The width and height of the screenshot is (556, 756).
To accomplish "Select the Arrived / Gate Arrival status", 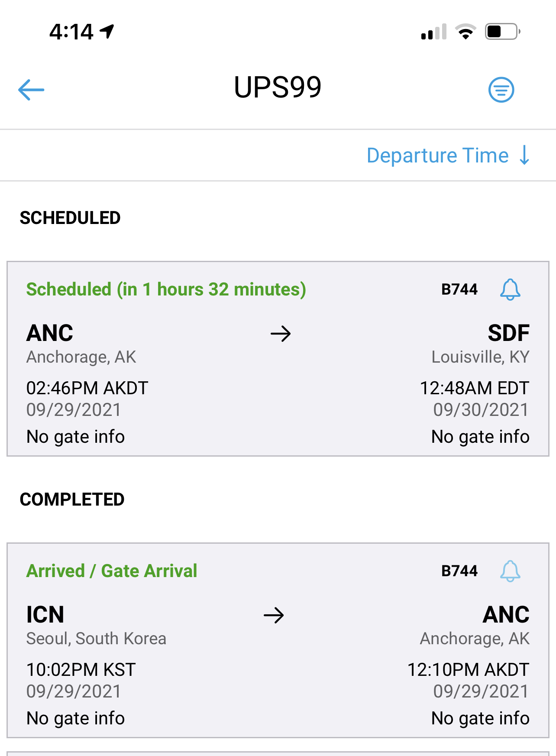I will tap(112, 571).
